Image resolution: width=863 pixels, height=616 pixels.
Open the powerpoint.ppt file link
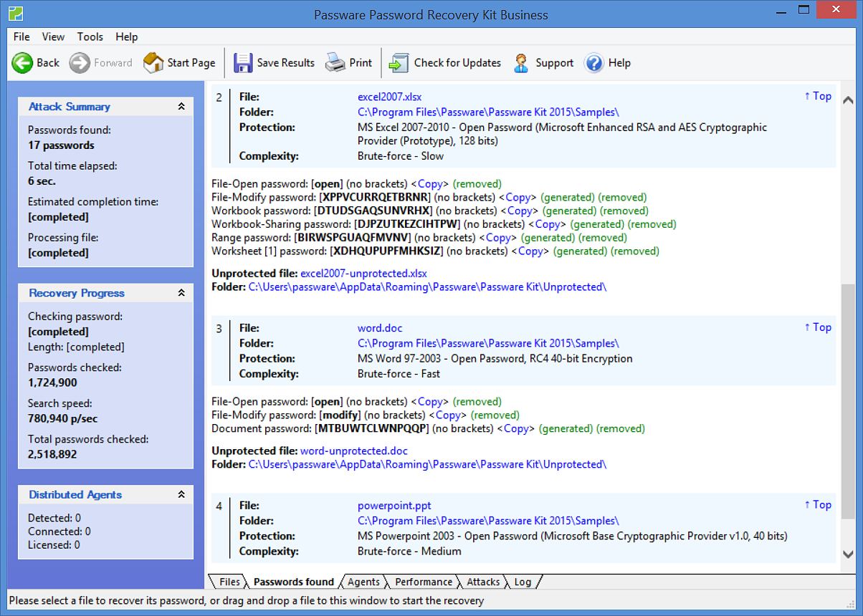[394, 506]
